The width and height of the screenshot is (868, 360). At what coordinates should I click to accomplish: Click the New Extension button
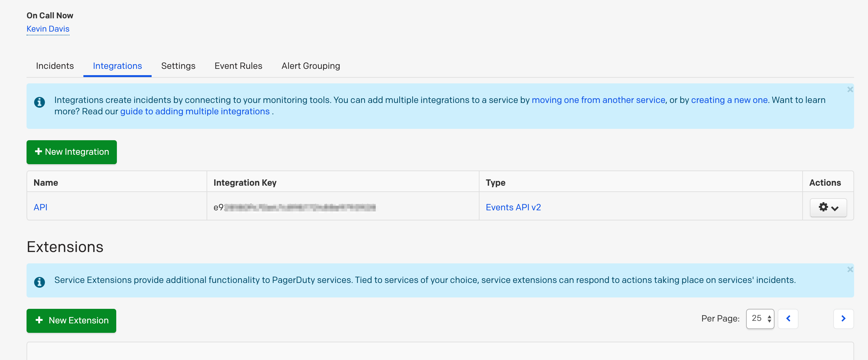click(71, 320)
